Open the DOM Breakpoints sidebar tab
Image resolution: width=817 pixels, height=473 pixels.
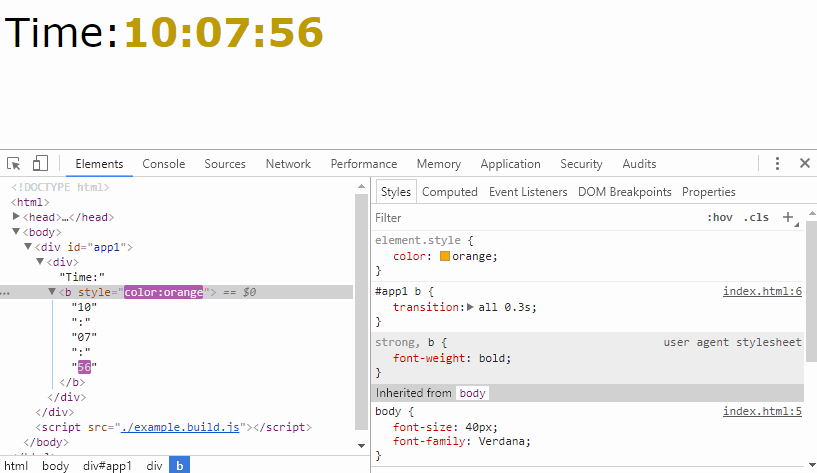[625, 192]
